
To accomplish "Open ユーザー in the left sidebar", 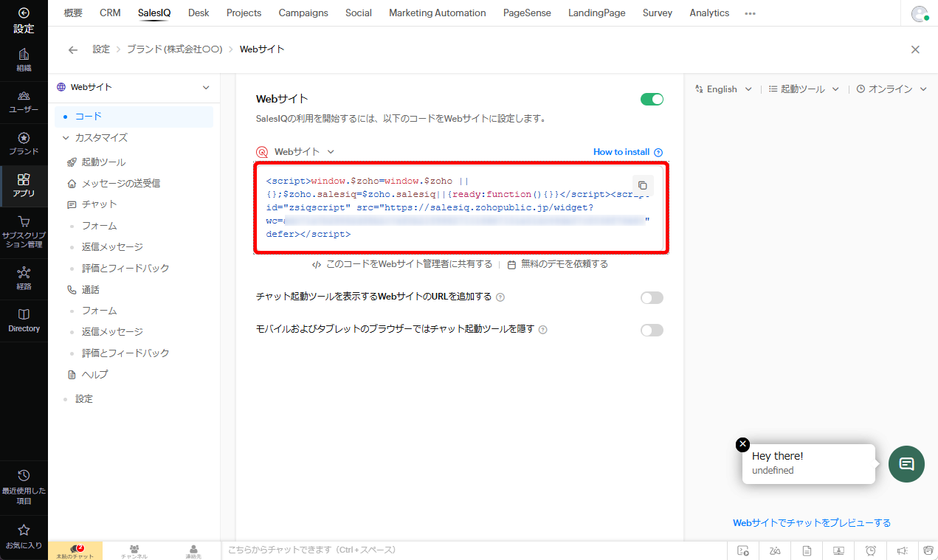I will [24, 102].
